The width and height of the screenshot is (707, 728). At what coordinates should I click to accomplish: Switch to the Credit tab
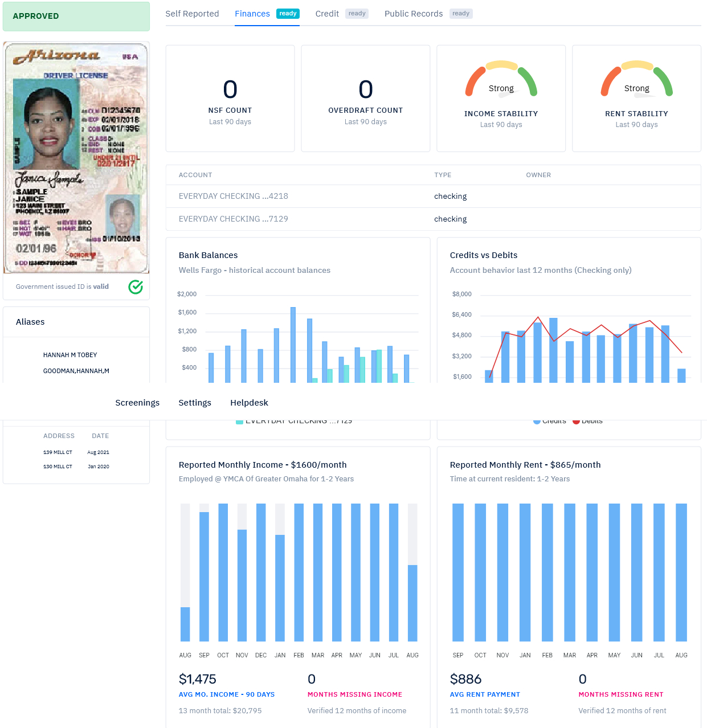click(x=327, y=14)
